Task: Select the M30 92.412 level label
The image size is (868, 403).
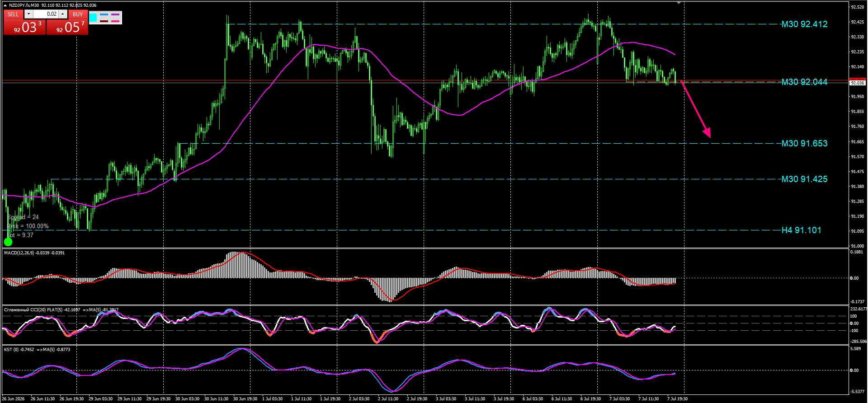Action: pos(804,24)
